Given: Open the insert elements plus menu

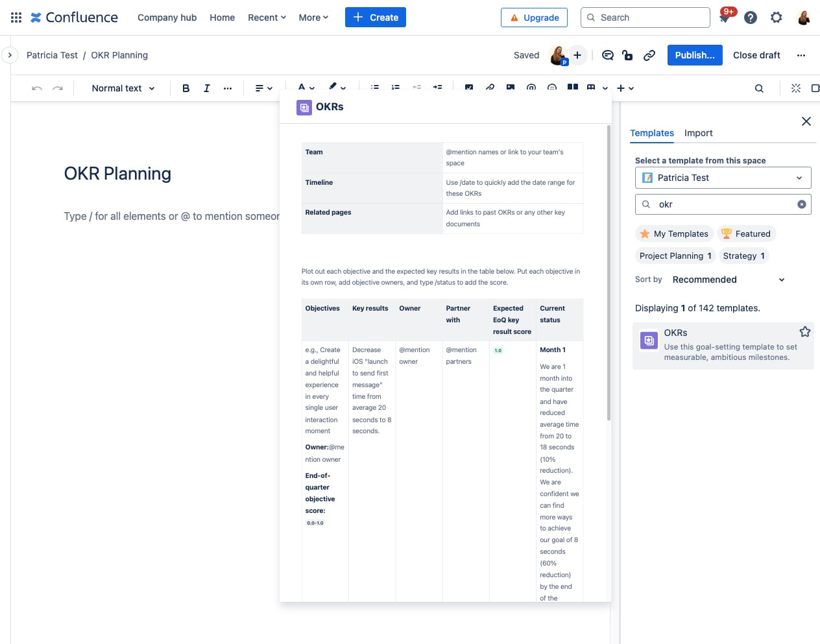Looking at the screenshot, I should [625, 88].
